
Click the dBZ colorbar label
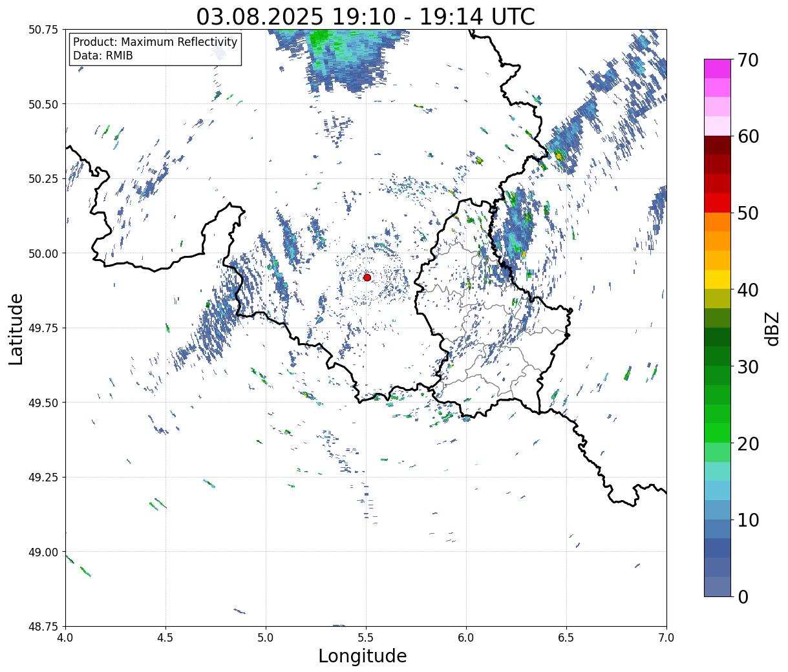(x=772, y=328)
